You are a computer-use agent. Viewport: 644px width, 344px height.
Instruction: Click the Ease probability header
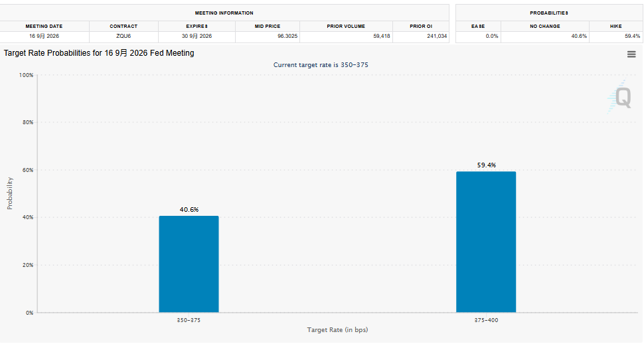477,27
